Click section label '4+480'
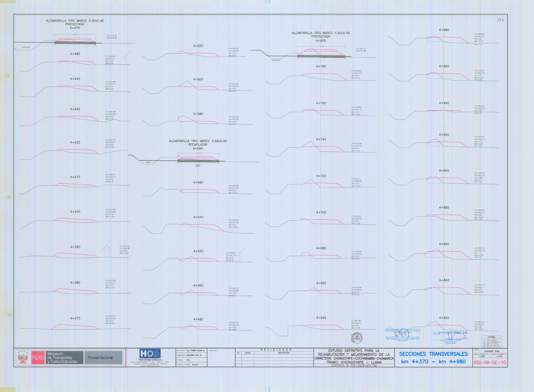 click(198, 319)
